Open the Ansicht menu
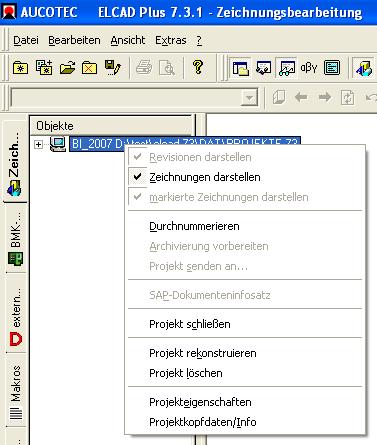 tap(128, 40)
